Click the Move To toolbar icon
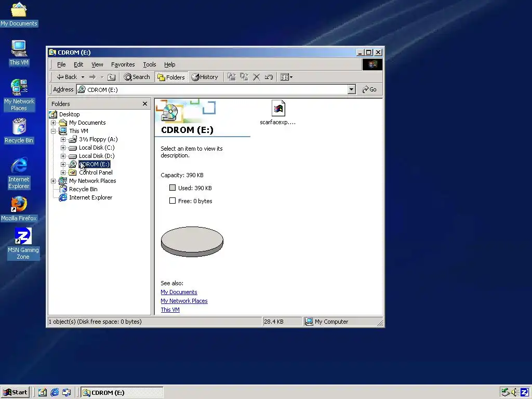This screenshot has height=399, width=532. pyautogui.click(x=231, y=77)
